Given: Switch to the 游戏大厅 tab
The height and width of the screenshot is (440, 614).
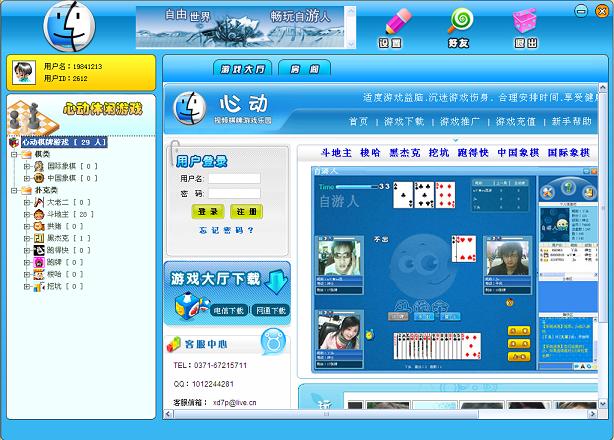Looking at the screenshot, I should pyautogui.click(x=243, y=69).
